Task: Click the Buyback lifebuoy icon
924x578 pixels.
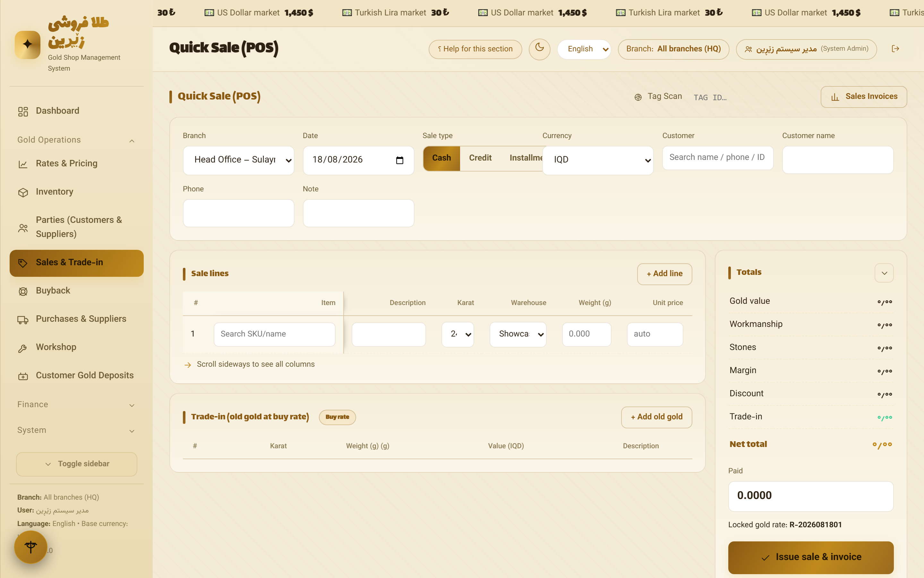Action: tap(23, 292)
